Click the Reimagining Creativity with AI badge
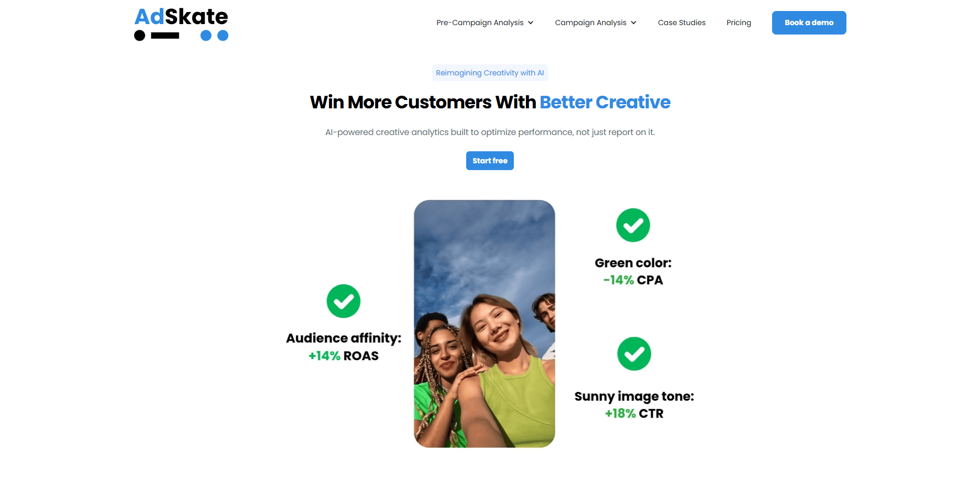Screen dimensions: 980x492 (x=490, y=73)
